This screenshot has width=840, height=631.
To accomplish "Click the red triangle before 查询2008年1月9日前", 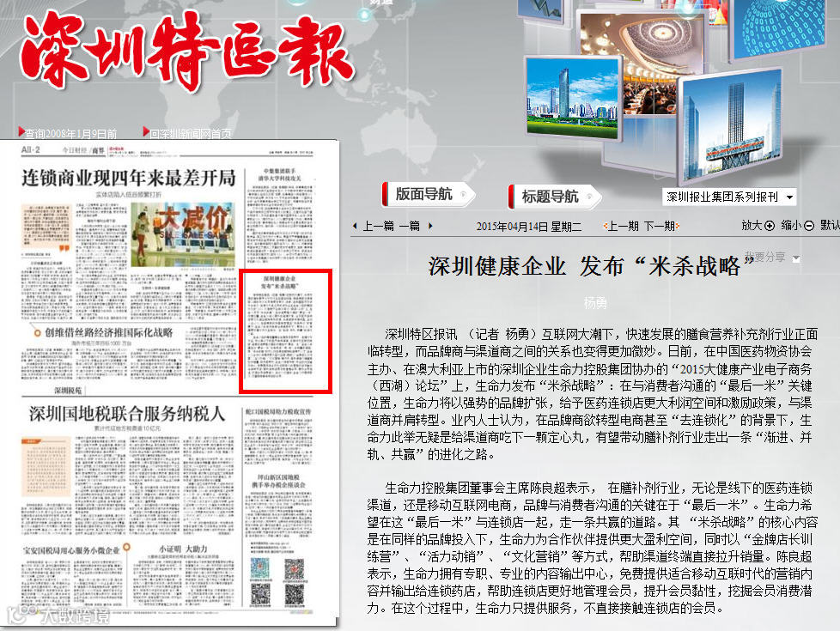I will pos(21,131).
